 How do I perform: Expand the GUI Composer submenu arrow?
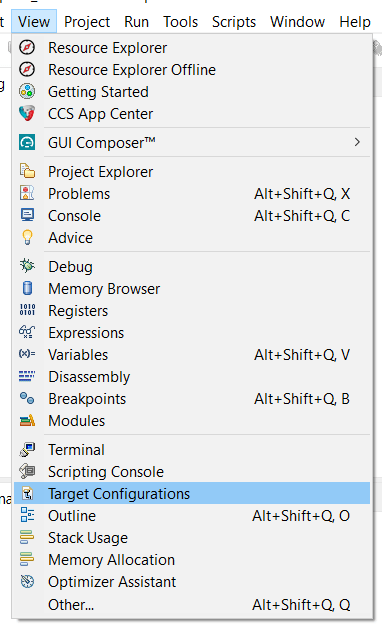pos(357,142)
